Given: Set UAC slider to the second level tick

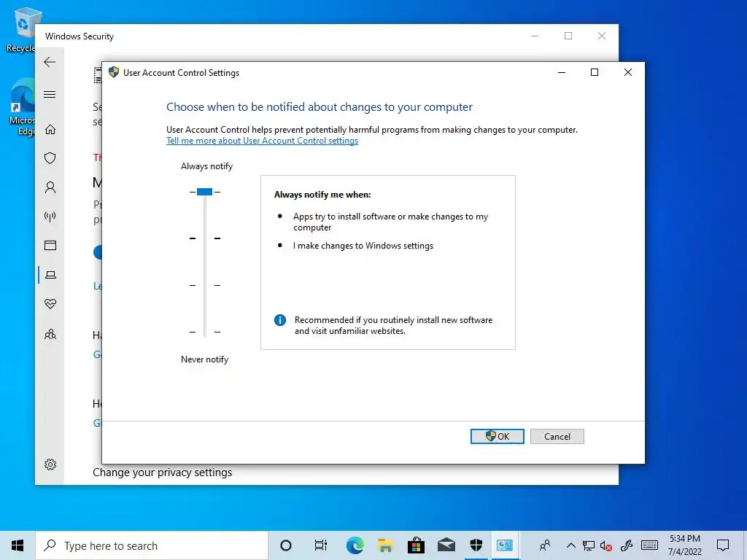Looking at the screenshot, I should [205, 238].
